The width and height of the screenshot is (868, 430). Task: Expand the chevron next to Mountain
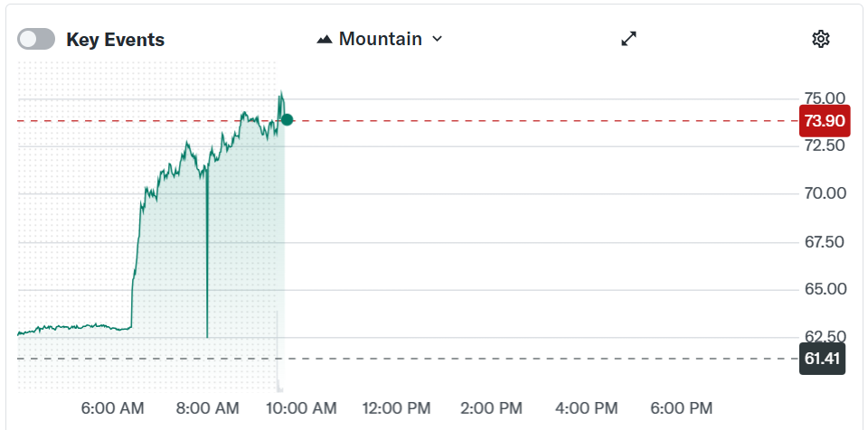(x=438, y=39)
